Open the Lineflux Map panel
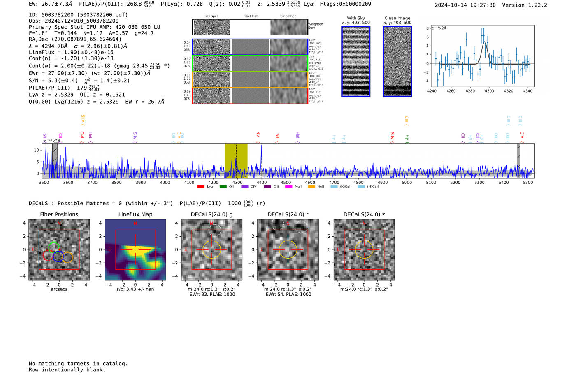Viewport: 576px width, 392px height. [x=135, y=250]
